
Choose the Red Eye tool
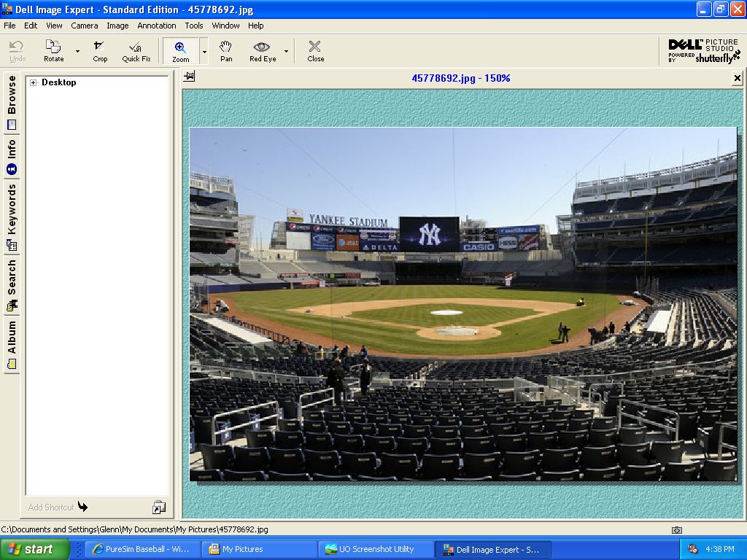coord(263,51)
